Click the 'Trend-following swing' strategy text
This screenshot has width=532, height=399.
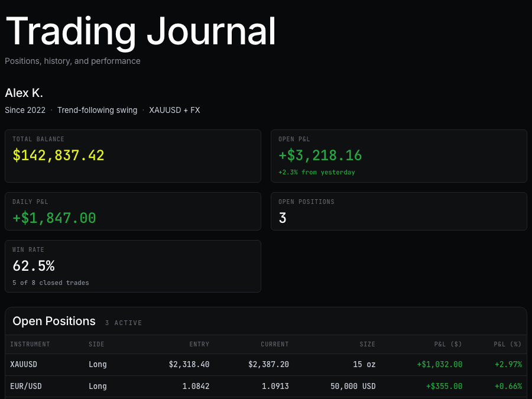tap(98, 111)
